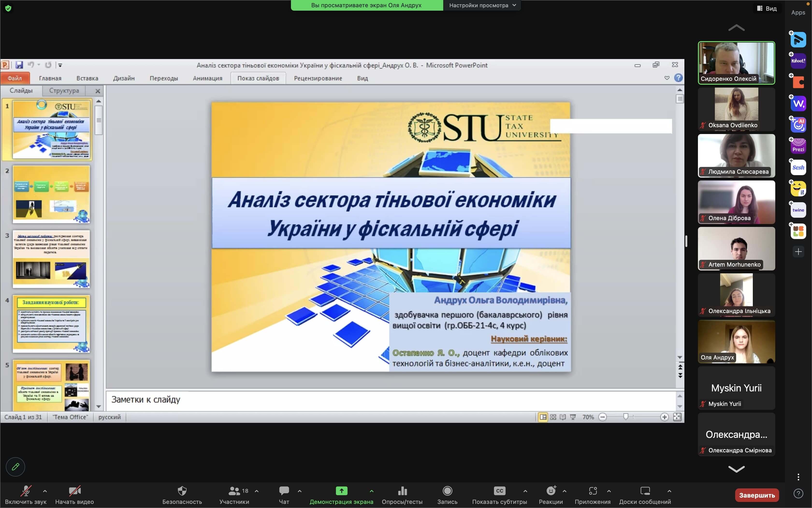The image size is (812, 508).
Task: Click the PowerPoint Save icon
Action: click(19, 65)
